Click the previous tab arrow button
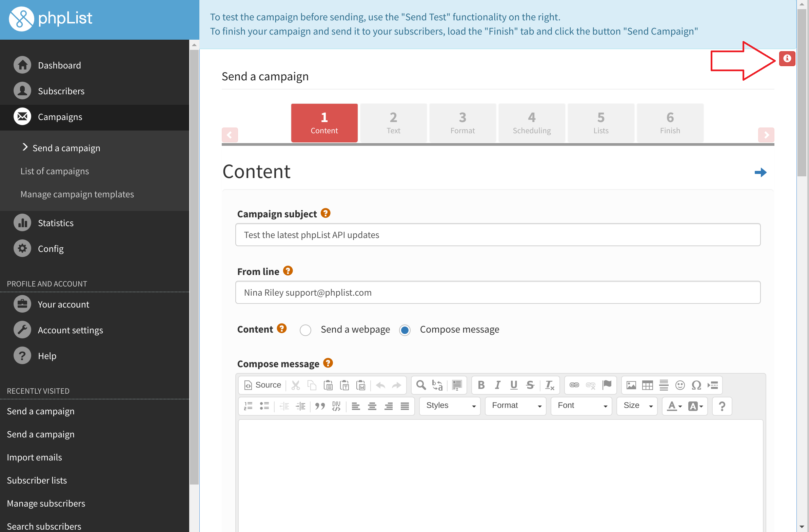This screenshot has width=809, height=532. [x=230, y=135]
